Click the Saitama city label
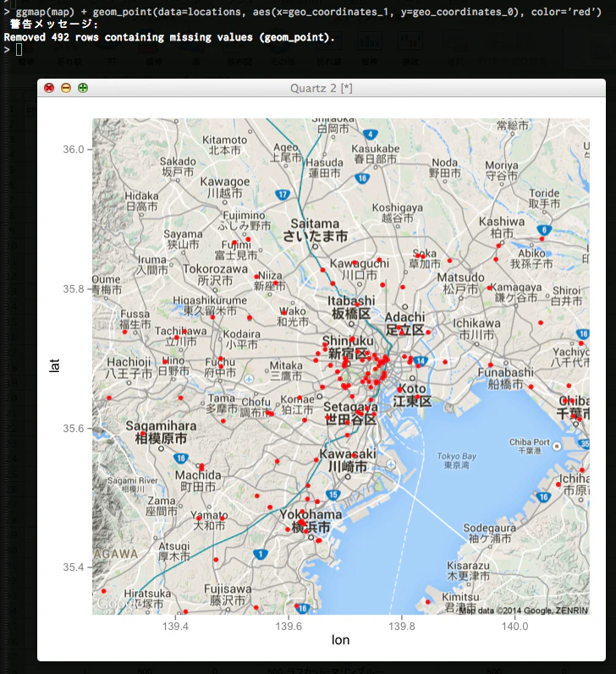Viewport: 616px width, 674px height. point(316,230)
